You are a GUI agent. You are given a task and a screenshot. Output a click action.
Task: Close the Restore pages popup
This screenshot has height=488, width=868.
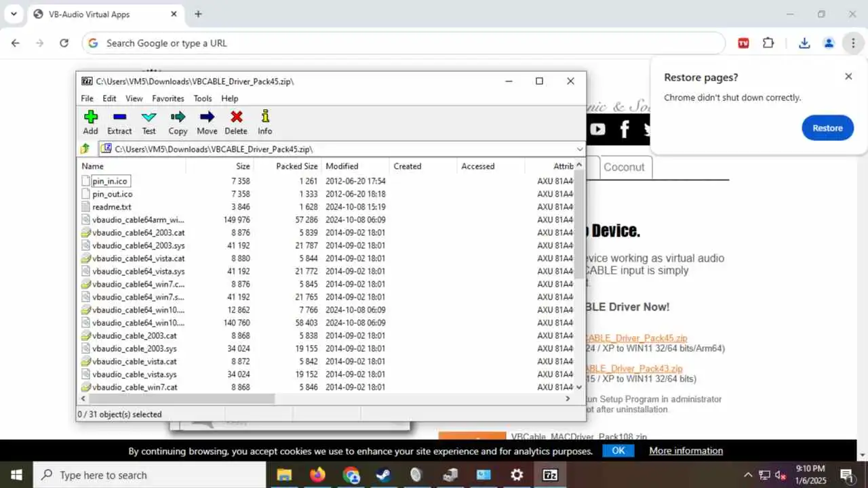[x=848, y=77]
